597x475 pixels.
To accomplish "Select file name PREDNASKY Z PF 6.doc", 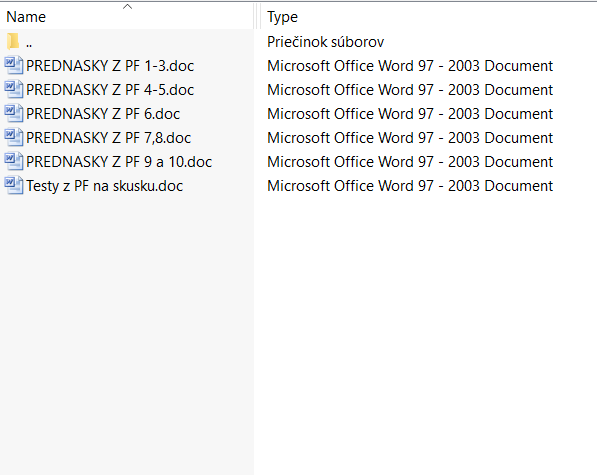I will pos(103,114).
